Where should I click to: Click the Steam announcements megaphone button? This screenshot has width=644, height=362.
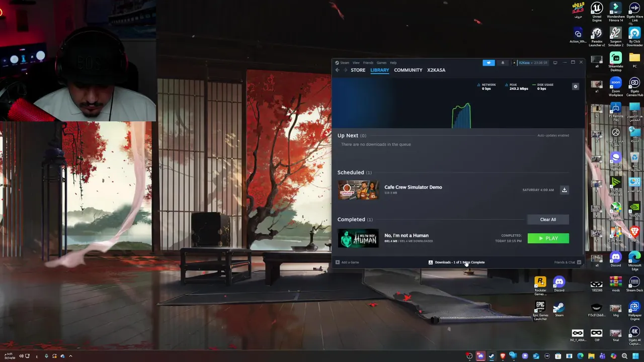489,63
